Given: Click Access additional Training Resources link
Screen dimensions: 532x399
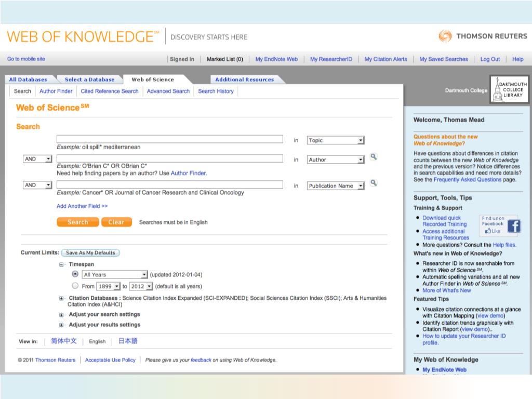Looking at the screenshot, I should click(x=446, y=234).
